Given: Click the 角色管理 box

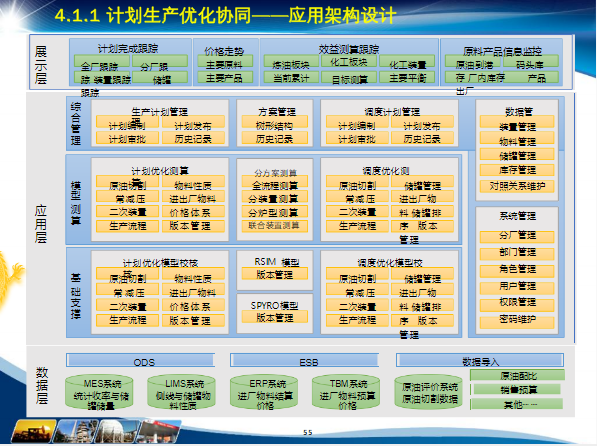Looking at the screenshot, I should (517, 270).
